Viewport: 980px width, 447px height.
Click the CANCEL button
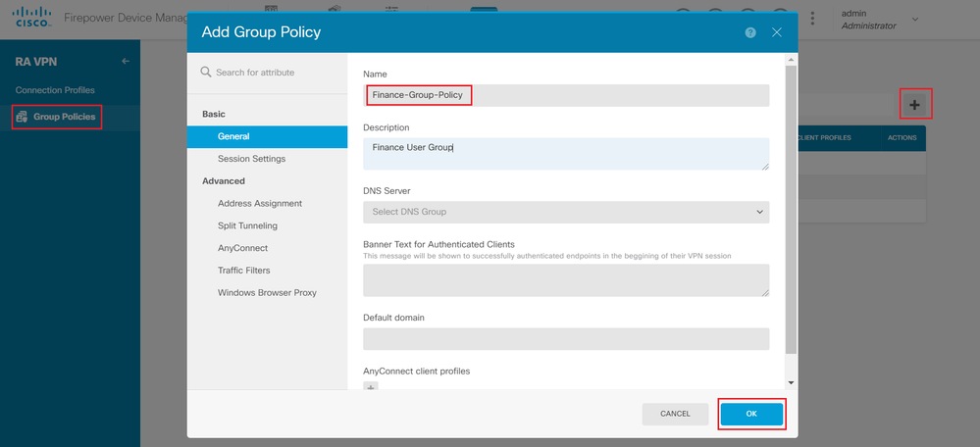675,414
